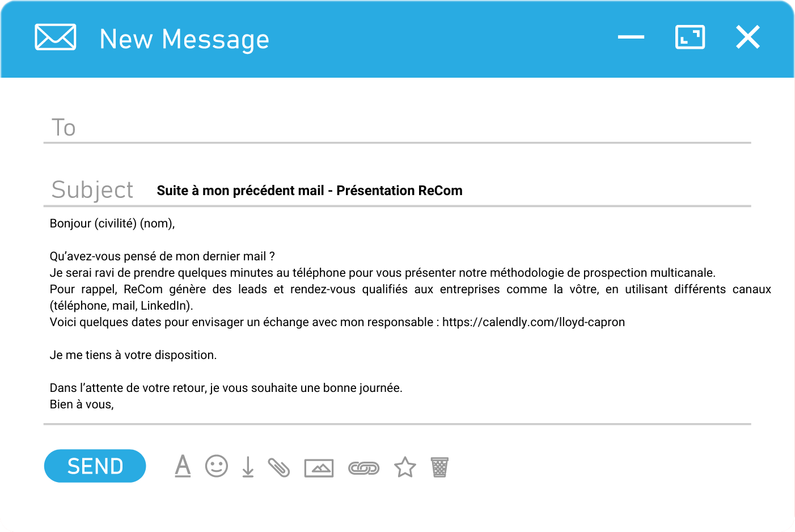
Task: Send the ReCom follow-up email
Action: (x=95, y=466)
